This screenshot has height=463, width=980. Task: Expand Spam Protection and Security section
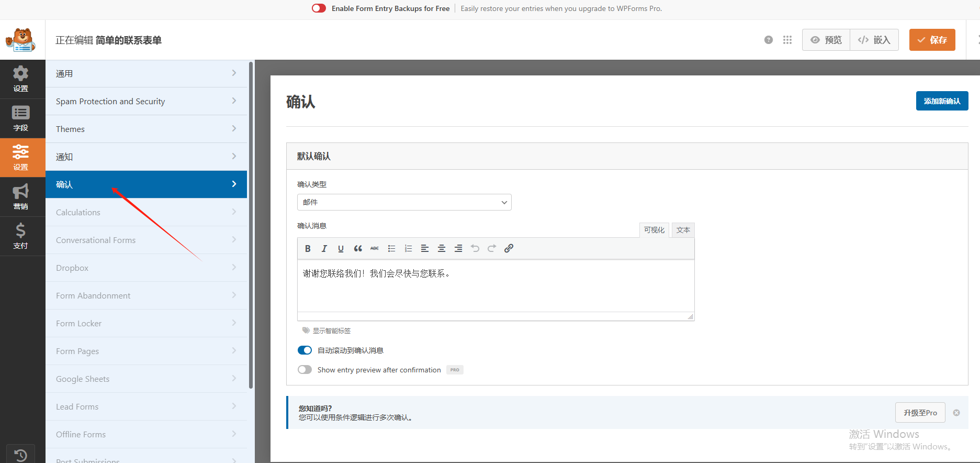pyautogui.click(x=146, y=102)
